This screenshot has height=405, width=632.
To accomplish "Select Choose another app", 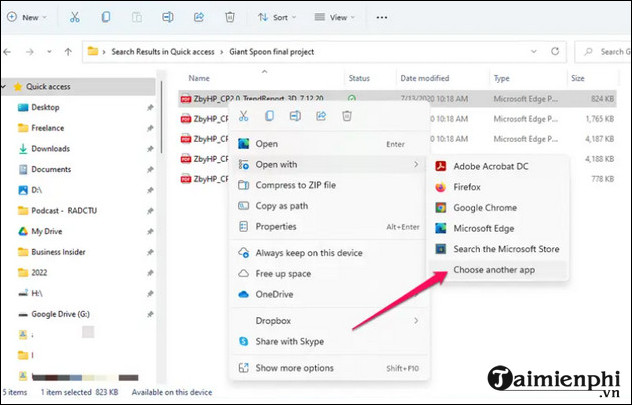I will (499, 270).
